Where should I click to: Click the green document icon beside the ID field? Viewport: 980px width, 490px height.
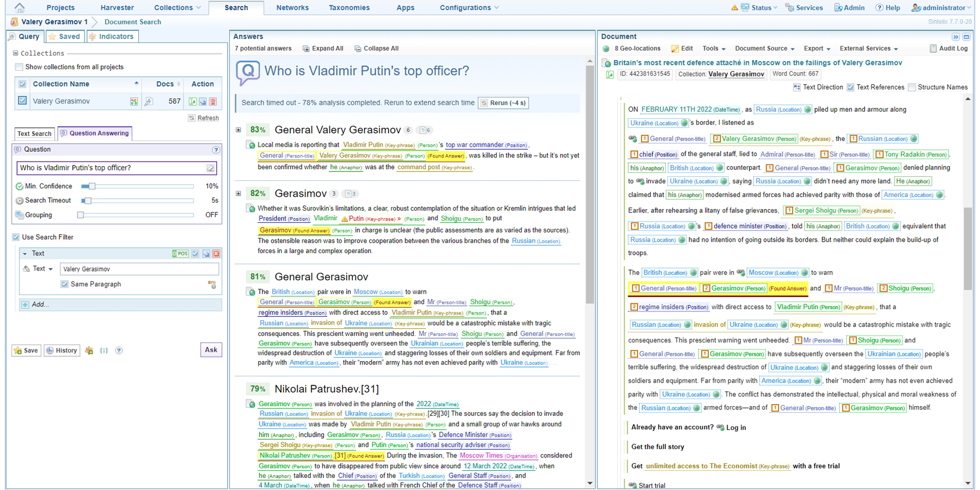coord(610,74)
